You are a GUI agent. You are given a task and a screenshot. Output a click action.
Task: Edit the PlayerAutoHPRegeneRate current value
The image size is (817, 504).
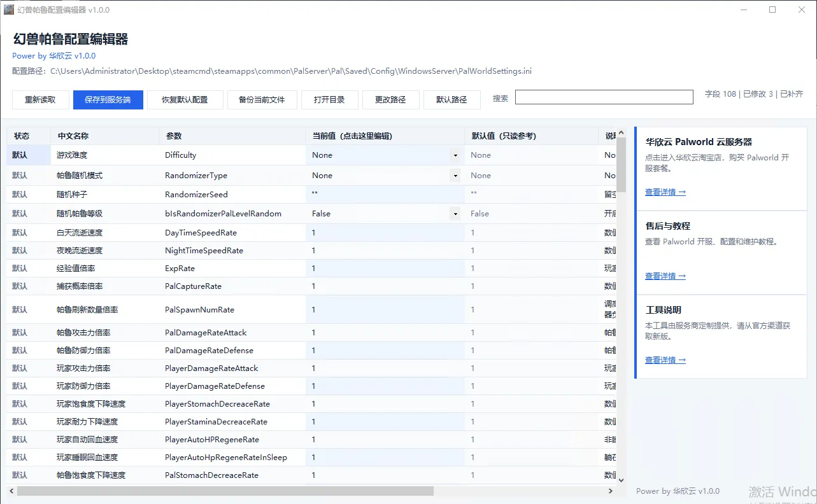385,440
